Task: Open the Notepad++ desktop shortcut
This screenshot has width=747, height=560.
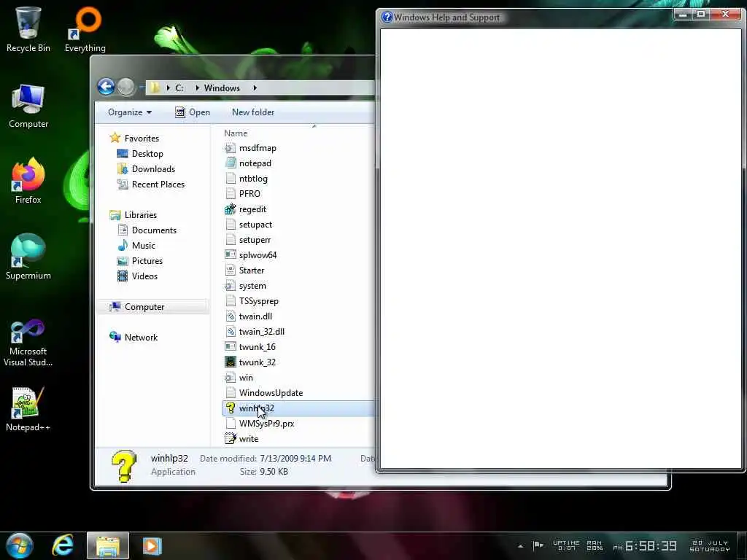Action: [x=28, y=408]
